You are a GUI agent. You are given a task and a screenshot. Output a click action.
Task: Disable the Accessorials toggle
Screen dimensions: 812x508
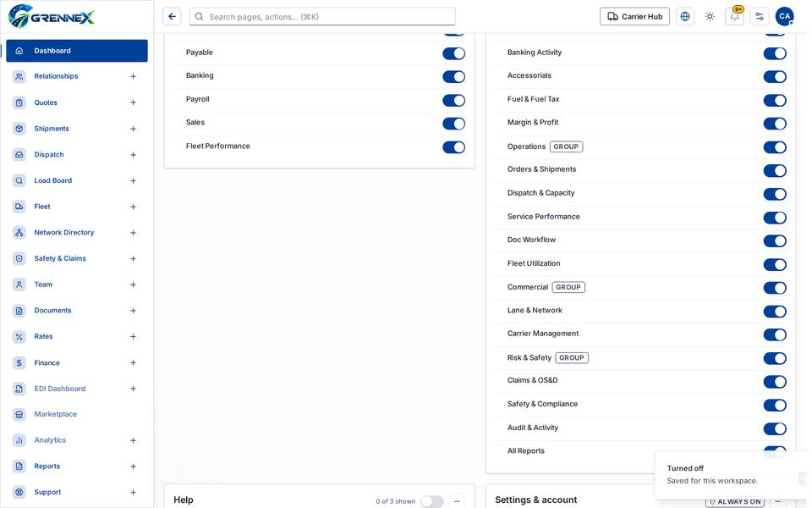[775, 77]
